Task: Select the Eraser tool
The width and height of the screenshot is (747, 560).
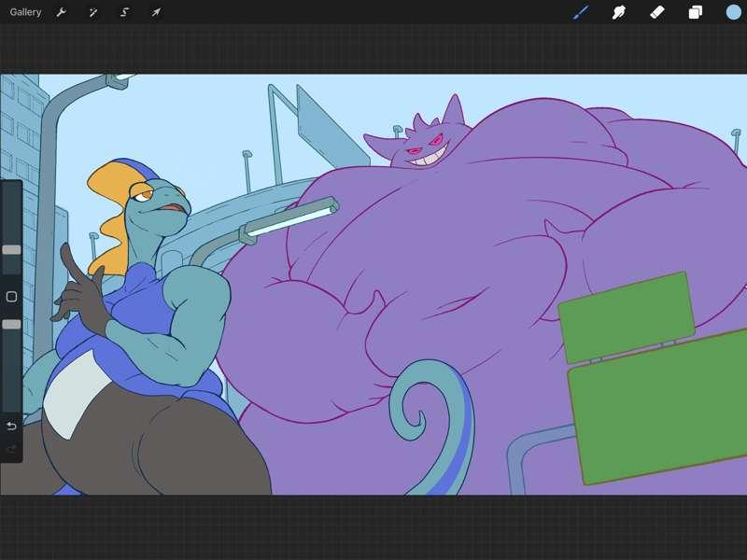Action: pos(657,12)
